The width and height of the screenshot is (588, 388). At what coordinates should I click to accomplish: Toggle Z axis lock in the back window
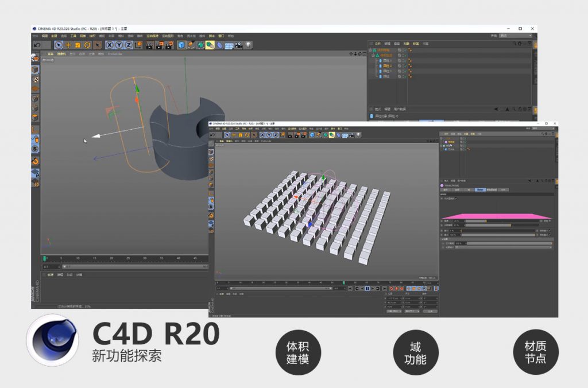(x=128, y=45)
